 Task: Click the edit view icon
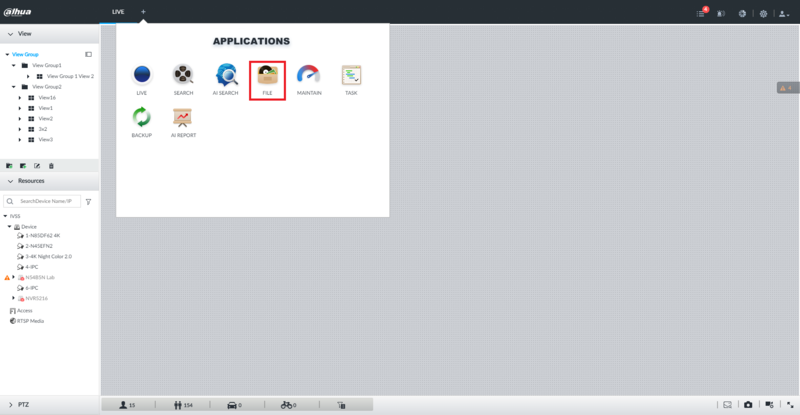click(37, 166)
